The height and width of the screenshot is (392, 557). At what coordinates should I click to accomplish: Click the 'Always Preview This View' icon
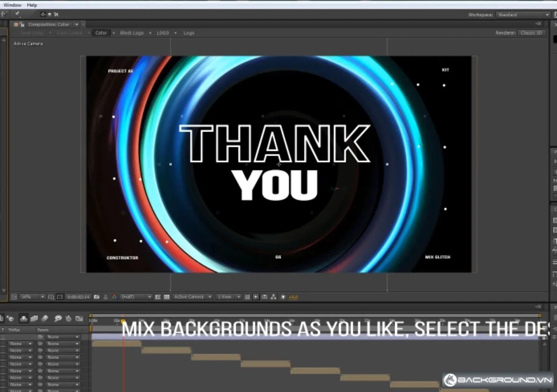coord(14,297)
